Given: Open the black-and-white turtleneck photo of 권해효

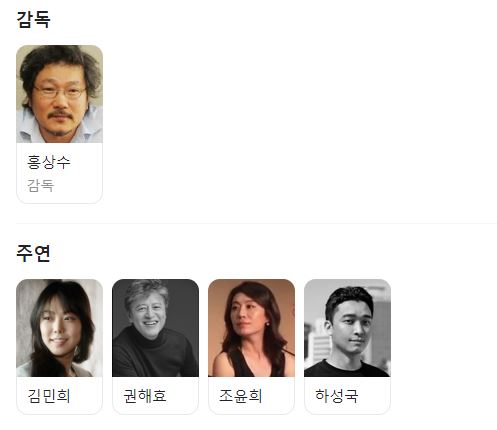Looking at the screenshot, I should 155,328.
